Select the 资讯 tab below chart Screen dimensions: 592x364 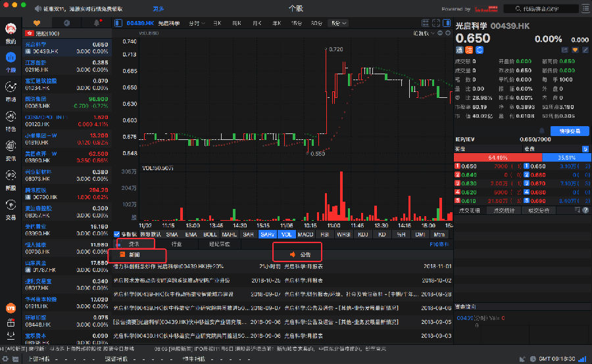point(134,244)
